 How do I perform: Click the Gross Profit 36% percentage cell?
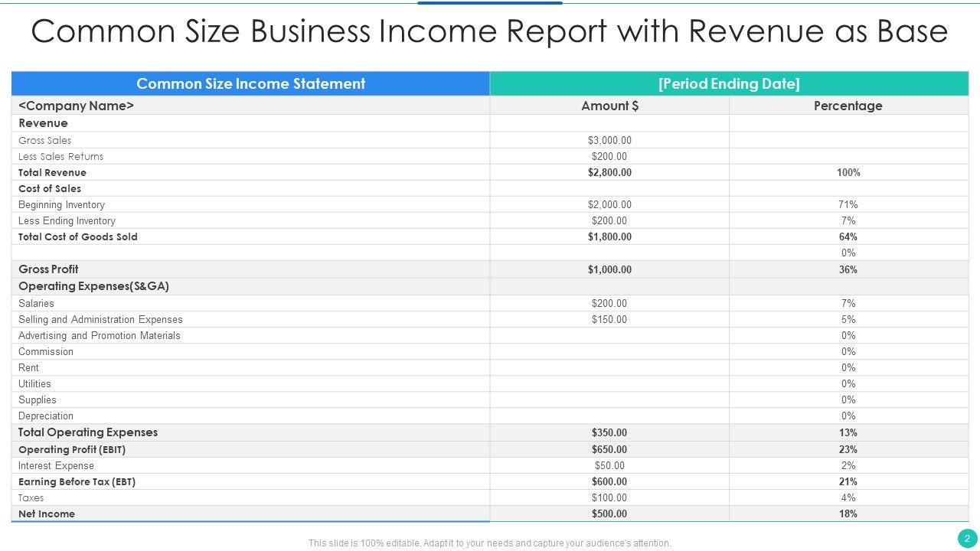click(x=848, y=269)
